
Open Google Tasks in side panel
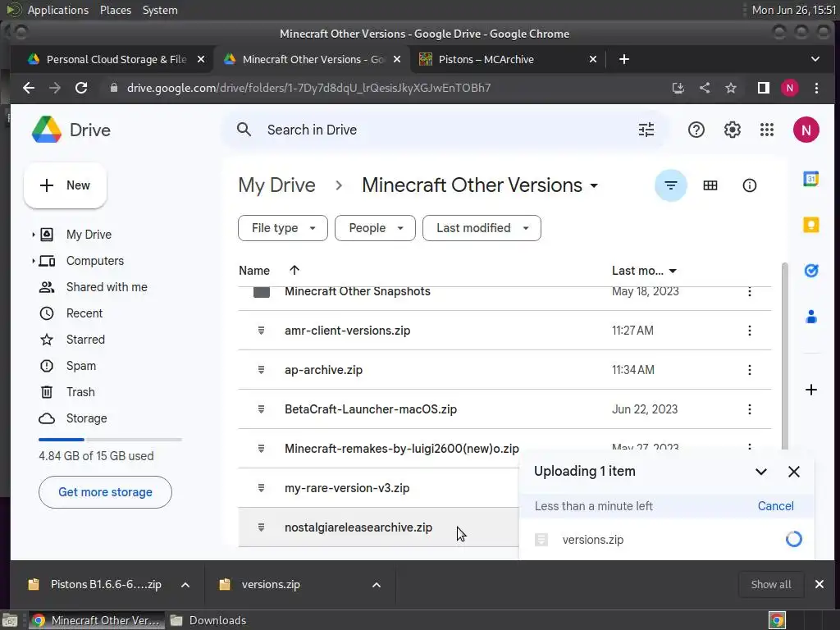click(x=811, y=271)
